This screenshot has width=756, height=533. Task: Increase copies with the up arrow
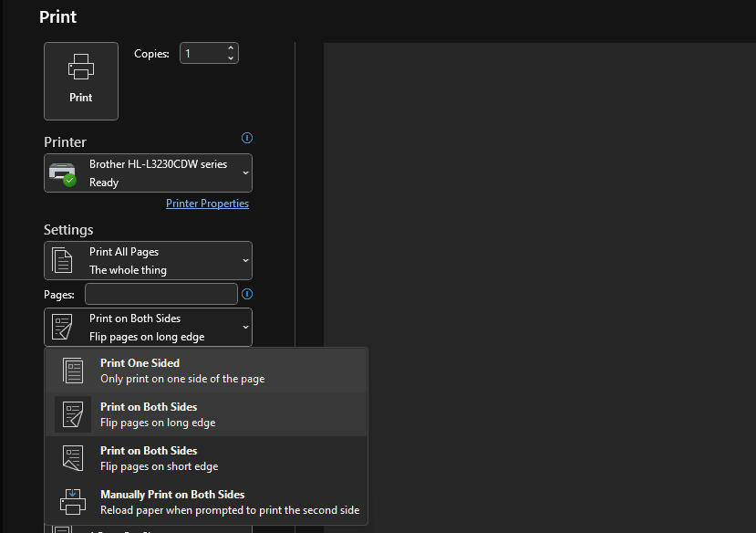click(231, 48)
